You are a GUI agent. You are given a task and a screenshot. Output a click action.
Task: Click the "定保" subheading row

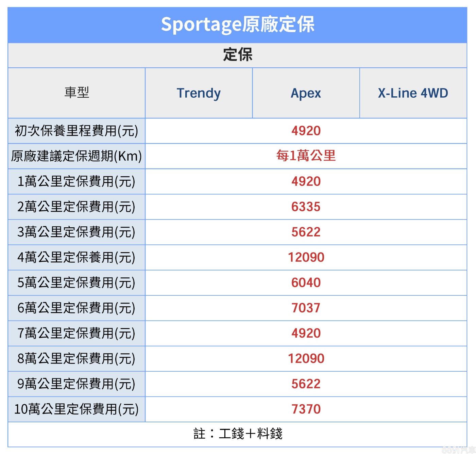(x=238, y=55)
